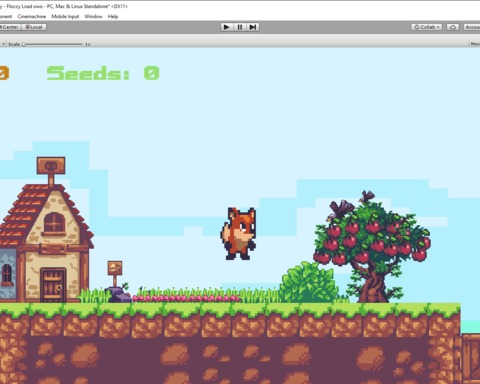Click the 'Seeds: 0' counter text
480x384 pixels.
point(103,73)
